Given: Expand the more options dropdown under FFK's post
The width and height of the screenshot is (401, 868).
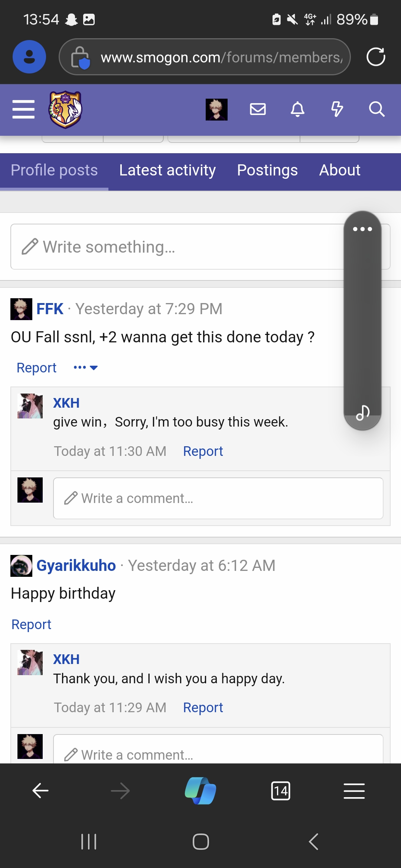Looking at the screenshot, I should 86,368.
